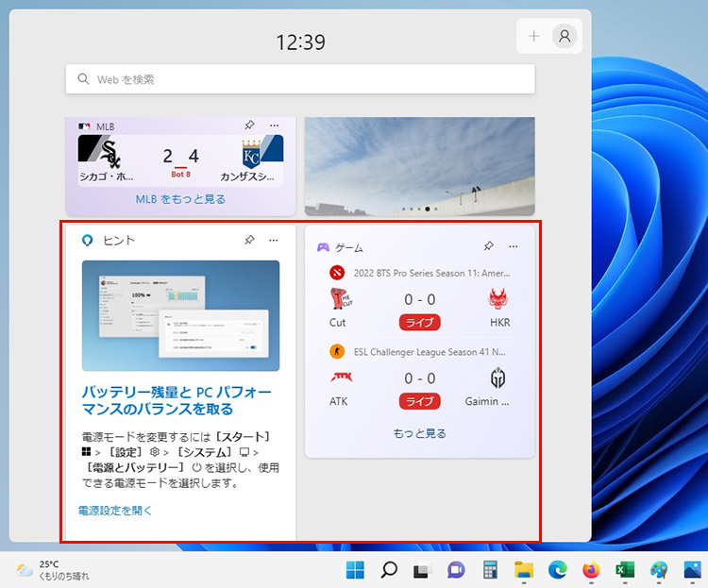The height and width of the screenshot is (588, 708).
Task: Click the Task View taskbar icon
Action: pos(422,569)
